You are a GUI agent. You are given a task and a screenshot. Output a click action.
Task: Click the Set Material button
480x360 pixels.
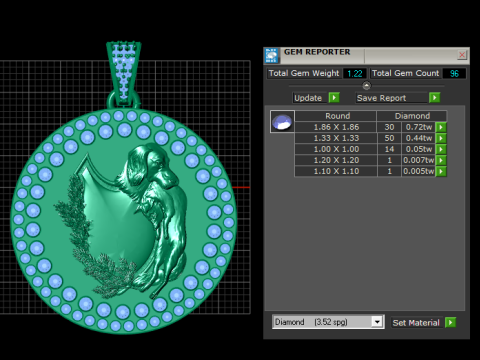click(416, 323)
